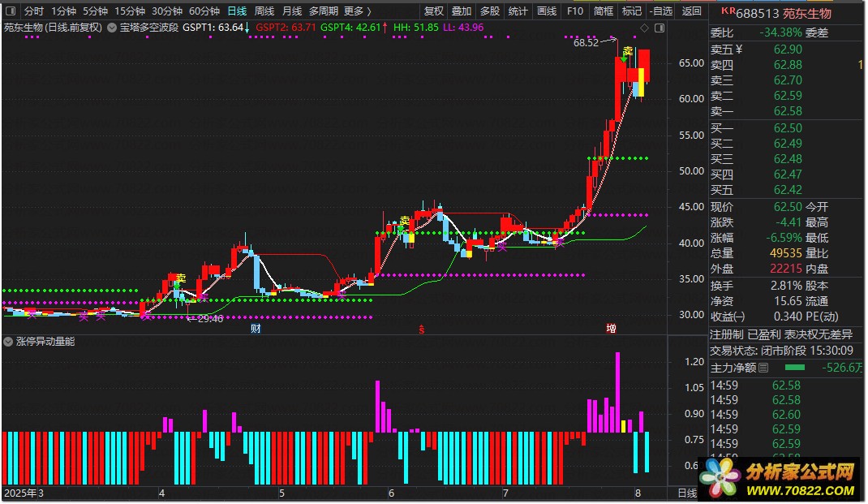
Task: Click the 68.52 high price label
Action: (587, 43)
